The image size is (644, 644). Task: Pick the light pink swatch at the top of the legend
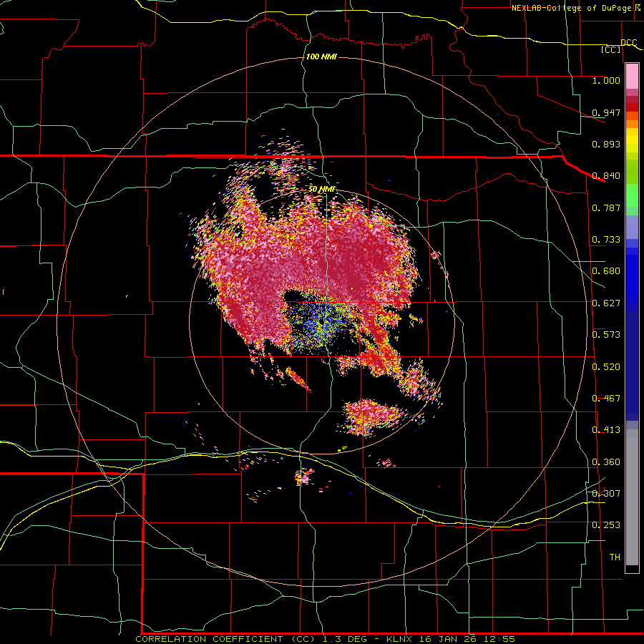[632, 76]
